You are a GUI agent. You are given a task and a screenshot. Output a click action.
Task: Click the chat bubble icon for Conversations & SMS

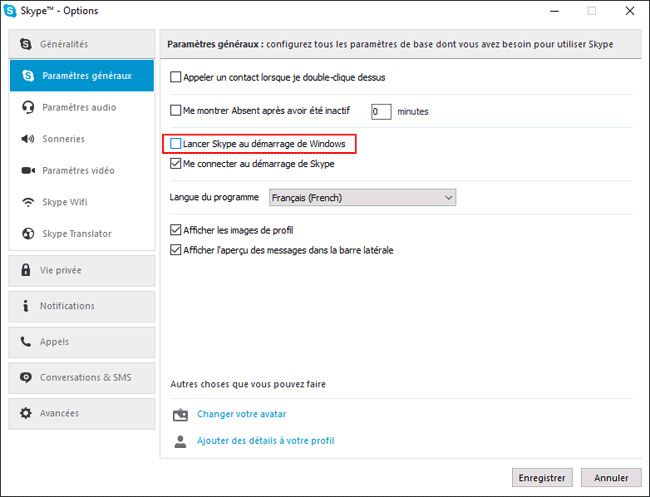(26, 378)
